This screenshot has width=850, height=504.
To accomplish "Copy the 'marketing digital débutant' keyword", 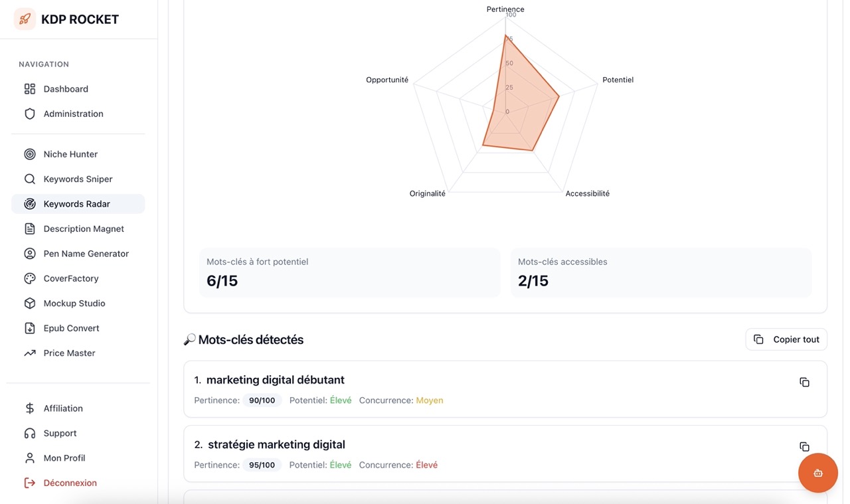I will coord(804,382).
